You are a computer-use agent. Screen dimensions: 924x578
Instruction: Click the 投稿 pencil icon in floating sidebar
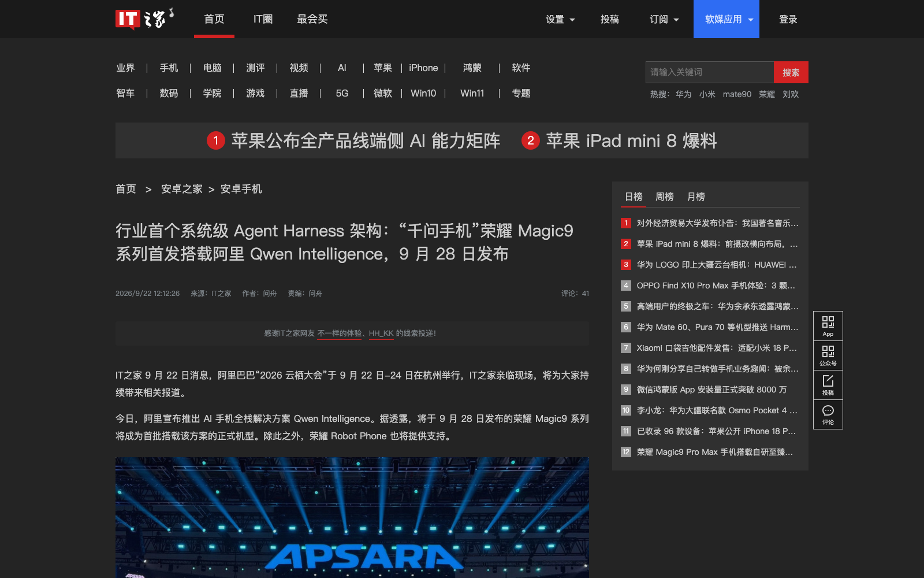[x=828, y=385]
